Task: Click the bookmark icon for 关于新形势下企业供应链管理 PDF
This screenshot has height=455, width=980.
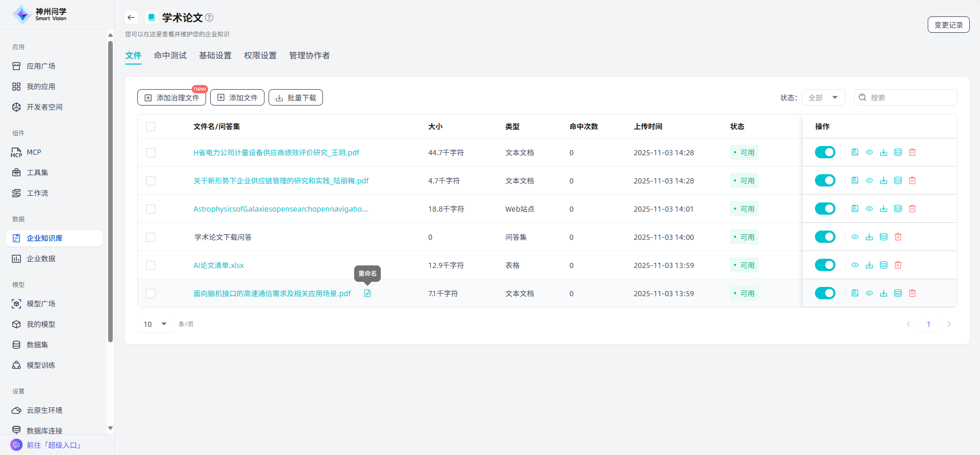Action: pos(855,181)
